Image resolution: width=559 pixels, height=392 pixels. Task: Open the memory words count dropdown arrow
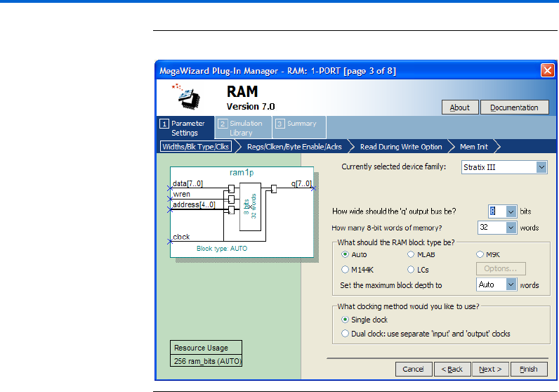click(x=511, y=227)
